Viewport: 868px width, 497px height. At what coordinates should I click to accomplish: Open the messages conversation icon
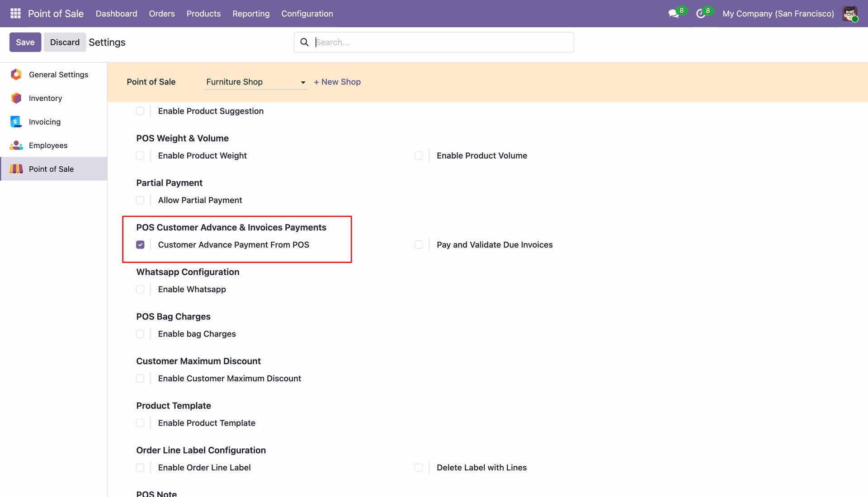[x=674, y=14]
